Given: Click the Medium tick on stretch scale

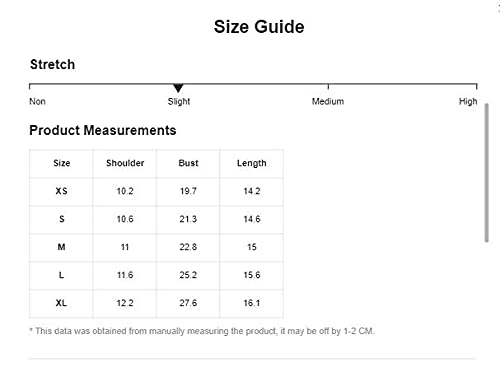Looking at the screenshot, I should [328, 86].
